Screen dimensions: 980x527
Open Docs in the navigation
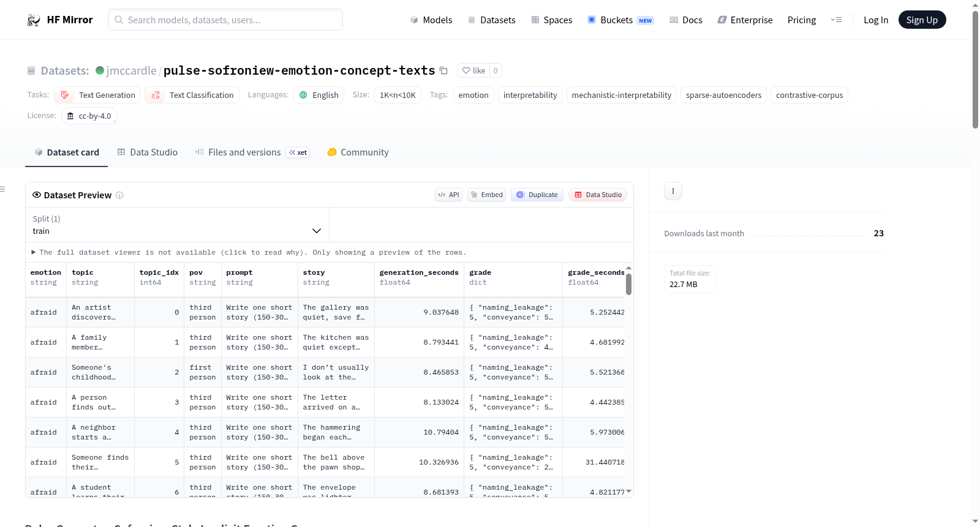pyautogui.click(x=686, y=20)
